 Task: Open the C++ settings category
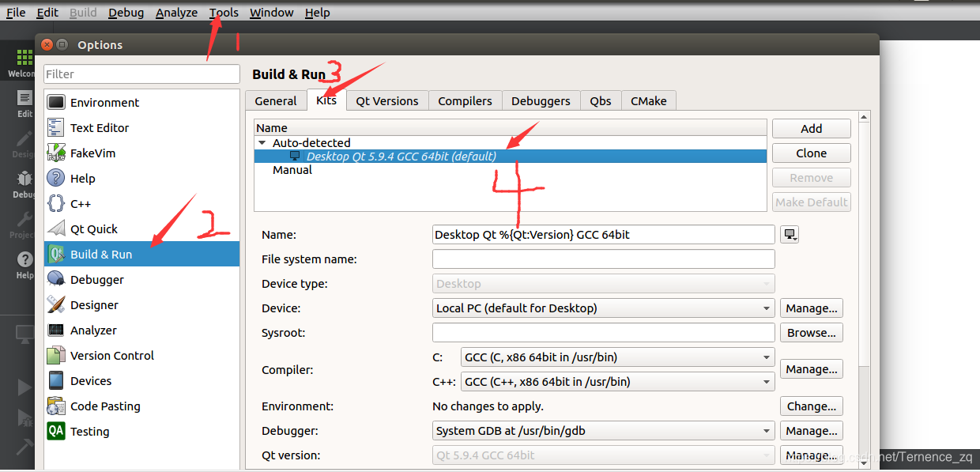(142, 204)
